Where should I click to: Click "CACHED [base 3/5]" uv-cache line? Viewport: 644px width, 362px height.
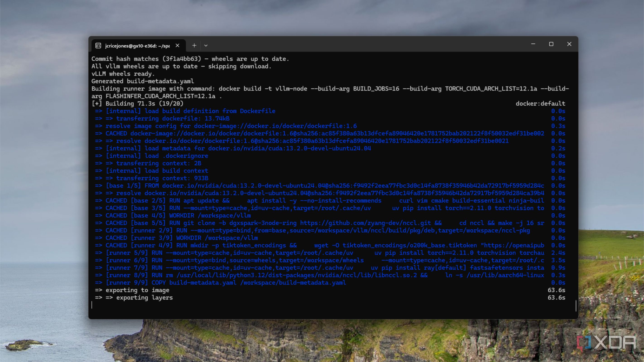(x=320, y=208)
